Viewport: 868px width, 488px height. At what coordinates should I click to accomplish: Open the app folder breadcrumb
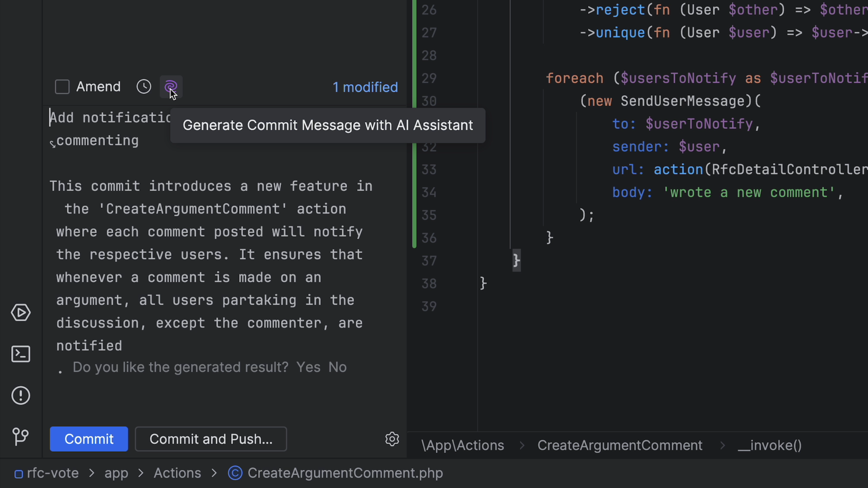(116, 473)
